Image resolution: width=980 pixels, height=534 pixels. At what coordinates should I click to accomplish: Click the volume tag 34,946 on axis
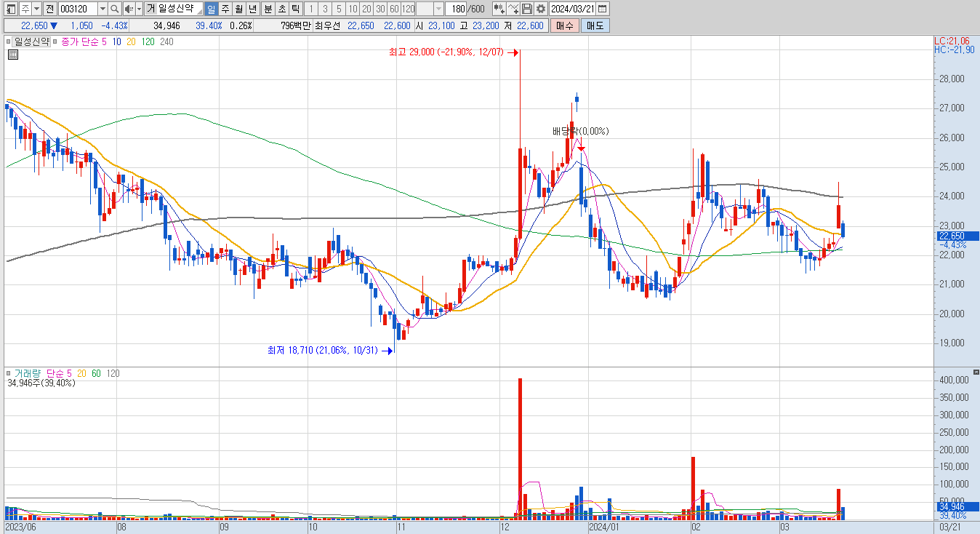[956, 506]
